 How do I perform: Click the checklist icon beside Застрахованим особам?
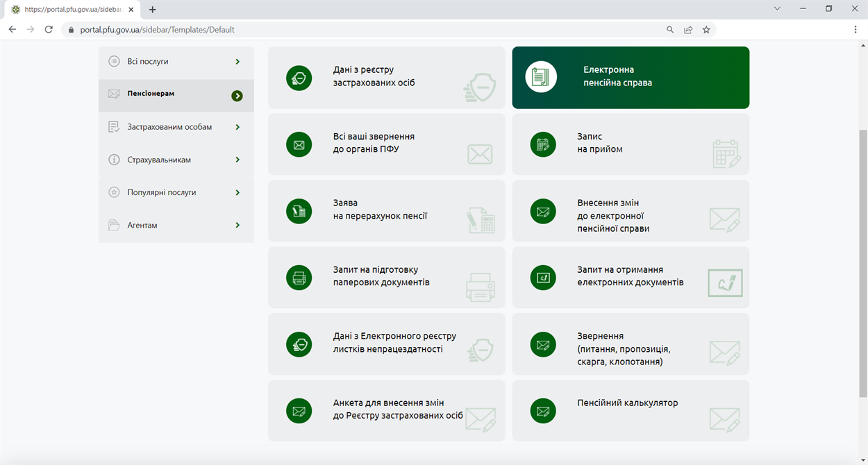(114, 127)
